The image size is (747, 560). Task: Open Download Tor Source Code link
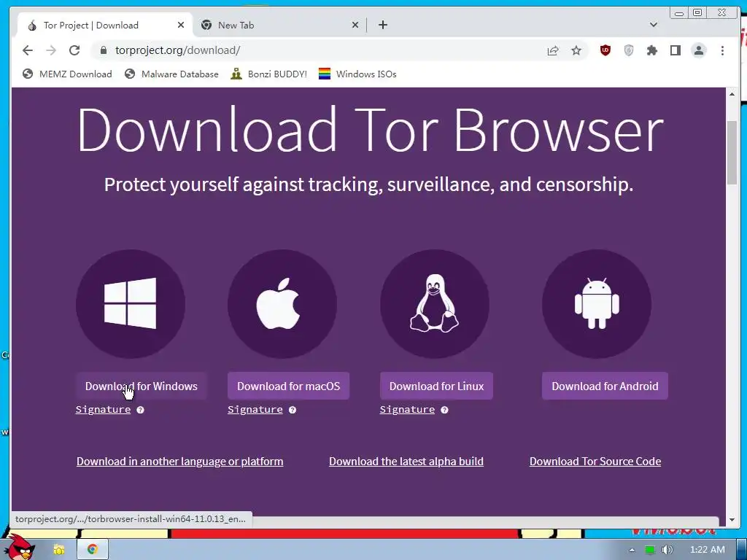click(x=595, y=462)
